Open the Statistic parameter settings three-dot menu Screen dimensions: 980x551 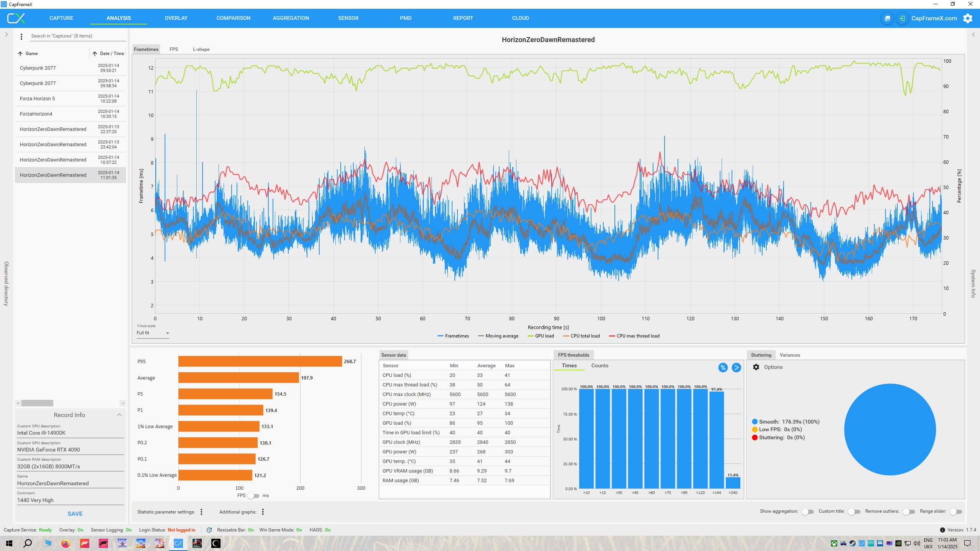(201, 512)
